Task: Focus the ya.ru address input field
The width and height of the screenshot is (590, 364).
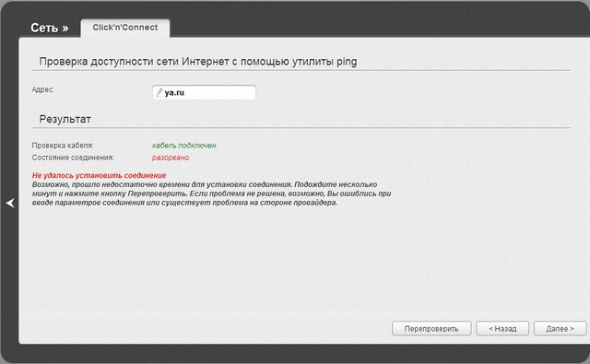Action: click(x=205, y=92)
